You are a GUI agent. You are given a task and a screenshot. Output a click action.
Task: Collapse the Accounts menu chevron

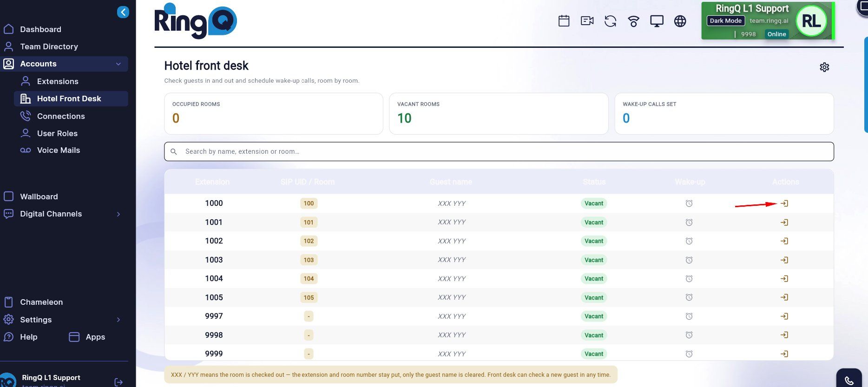click(x=118, y=64)
